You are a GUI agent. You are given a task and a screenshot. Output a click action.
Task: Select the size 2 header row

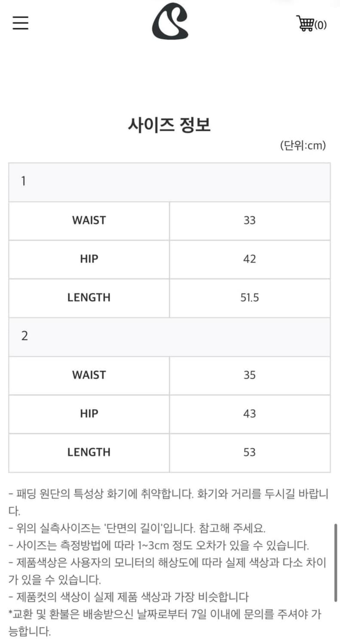[x=169, y=337]
